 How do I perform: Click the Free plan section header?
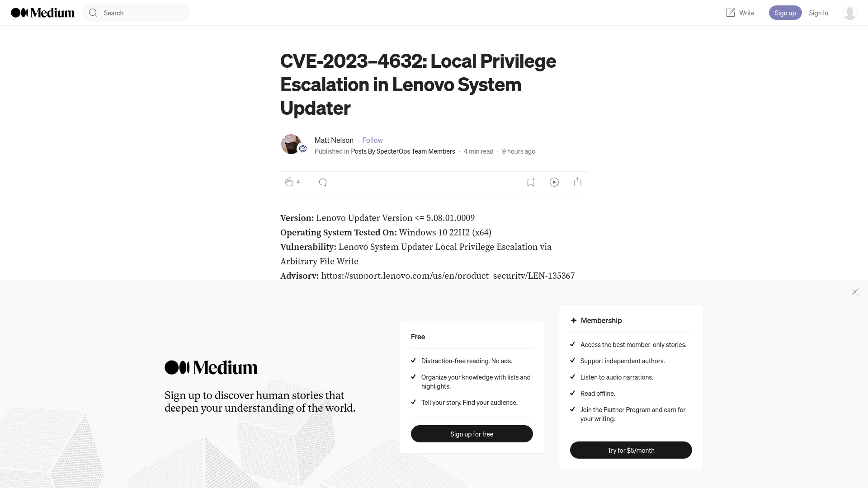[x=418, y=336]
